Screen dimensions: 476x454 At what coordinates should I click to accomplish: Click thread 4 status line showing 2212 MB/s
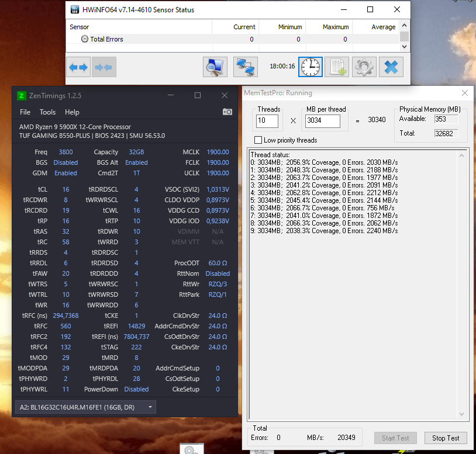coord(324,193)
